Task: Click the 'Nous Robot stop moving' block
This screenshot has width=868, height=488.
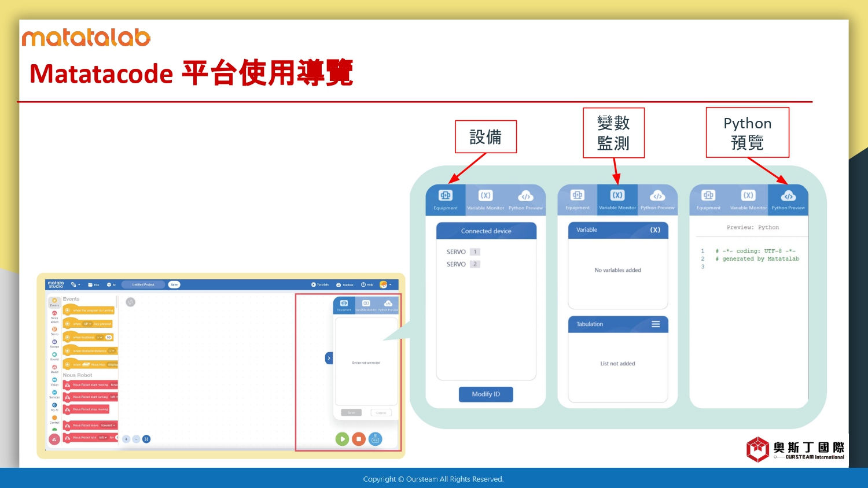Action: click(86, 409)
